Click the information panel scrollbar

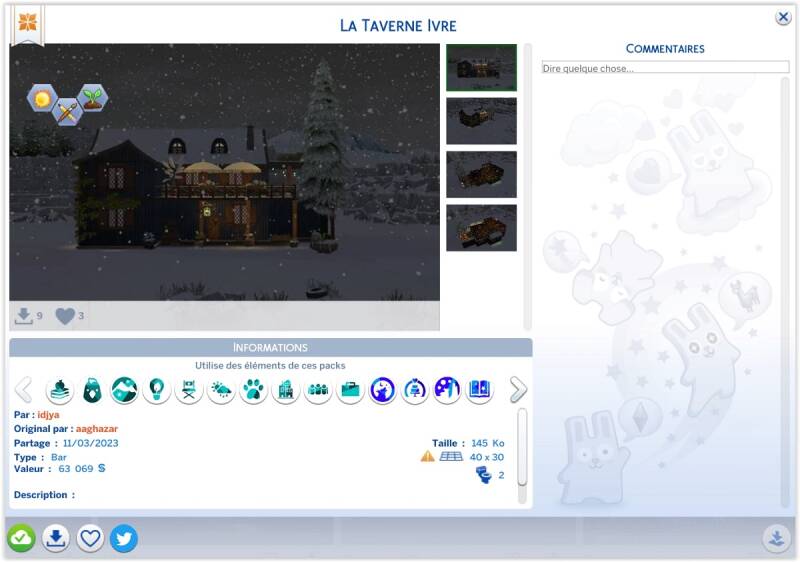pyautogui.click(x=522, y=447)
